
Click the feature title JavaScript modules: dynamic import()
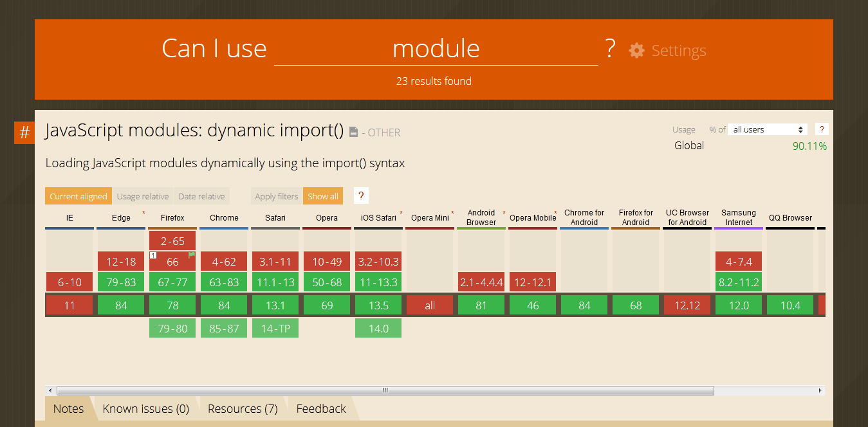194,130
